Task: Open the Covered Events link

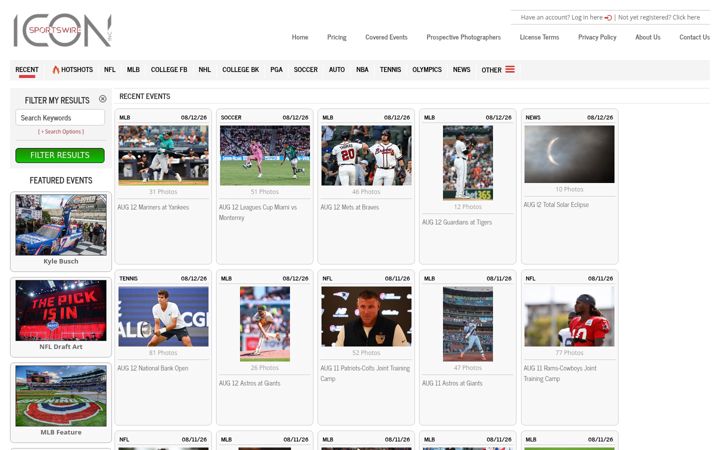Action: pos(386,37)
